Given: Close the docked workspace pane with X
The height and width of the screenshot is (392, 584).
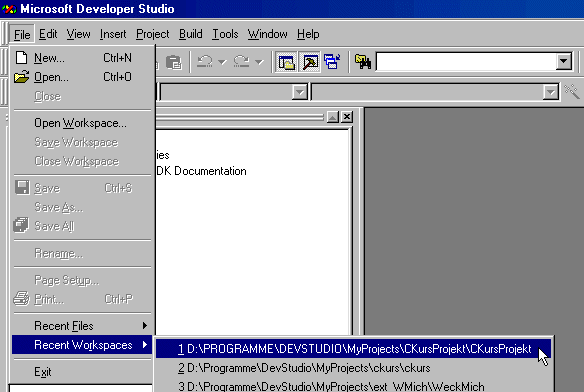Looking at the screenshot, I should pos(347,117).
